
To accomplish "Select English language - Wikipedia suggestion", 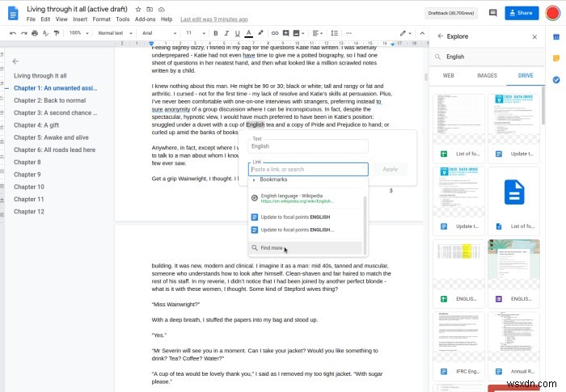I will tap(306, 198).
